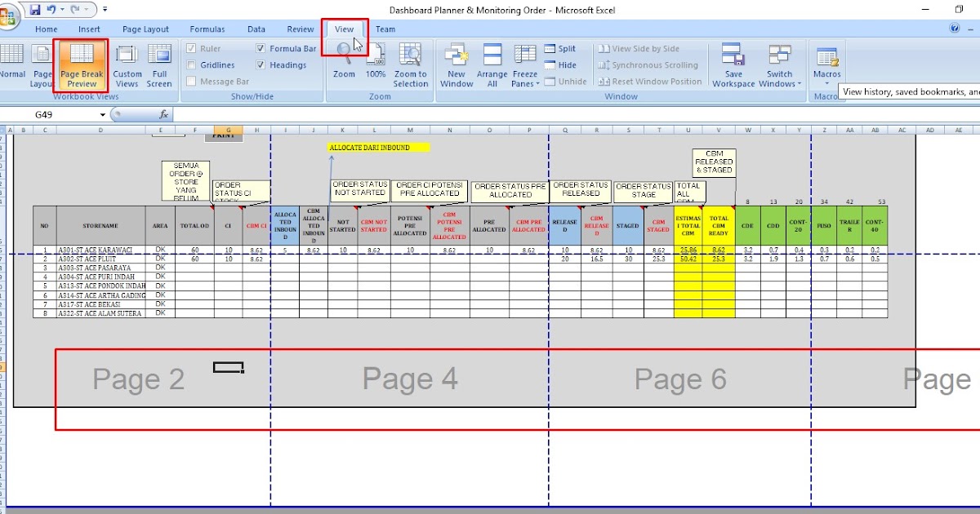The height and width of the screenshot is (514, 980).
Task: Click cell A302-ST ACE PLUIT
Action: coord(101,259)
